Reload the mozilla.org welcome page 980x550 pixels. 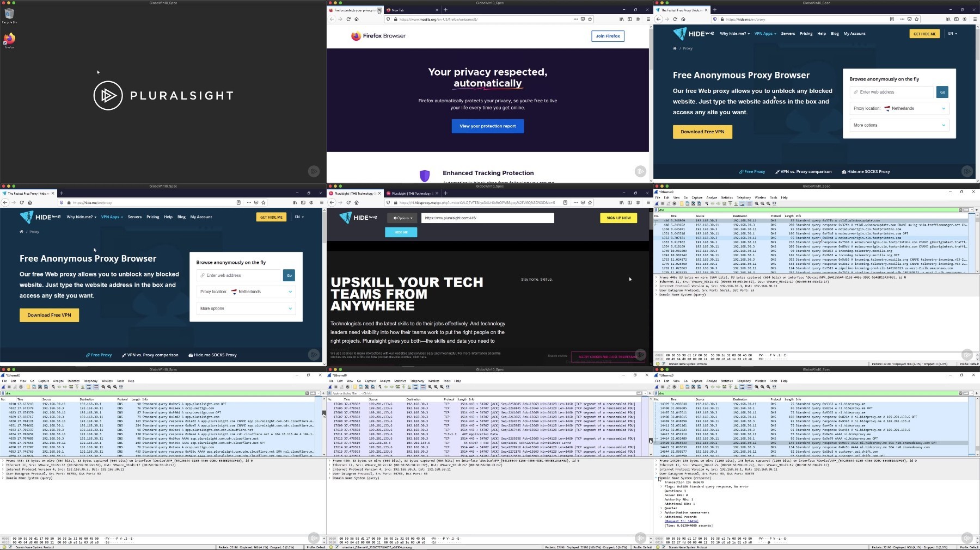(x=348, y=19)
